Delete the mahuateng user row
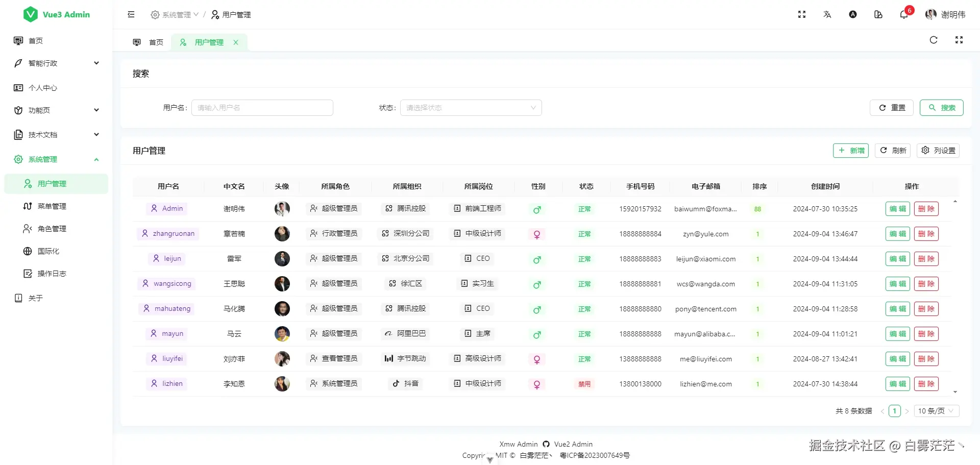This screenshot has width=980, height=465. pyautogui.click(x=926, y=309)
